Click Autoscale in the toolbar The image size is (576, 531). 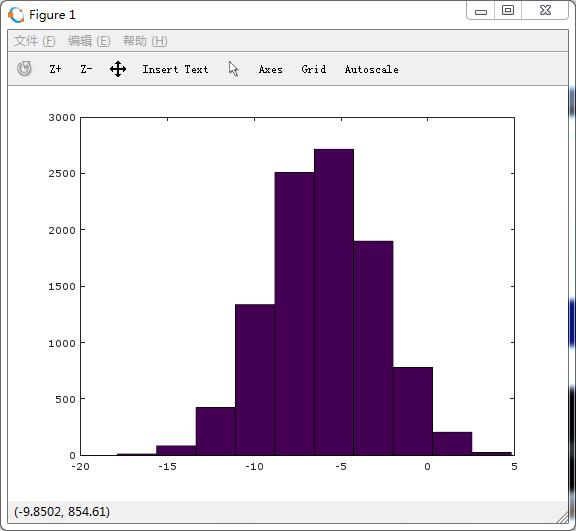coord(372,69)
